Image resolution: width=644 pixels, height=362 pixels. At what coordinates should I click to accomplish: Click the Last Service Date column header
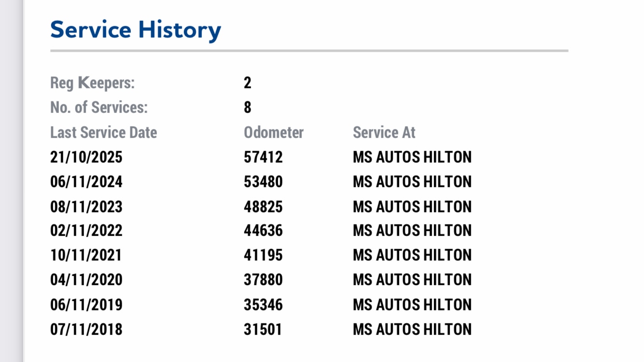coord(103,132)
